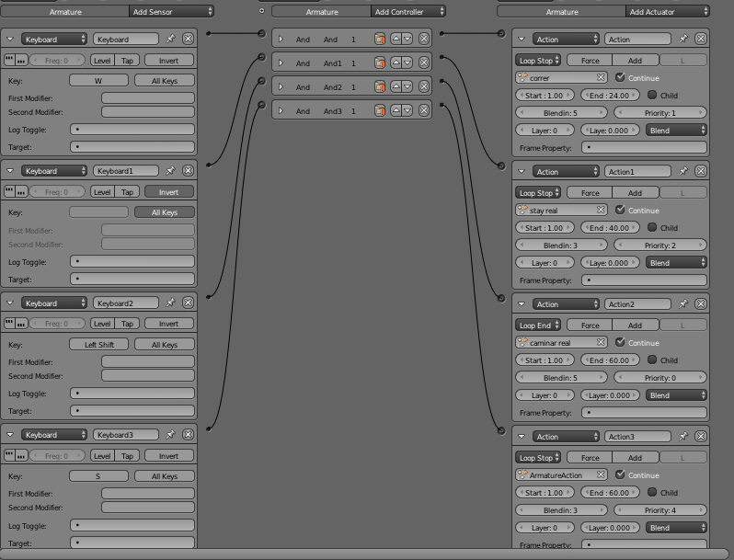Adjust End: 60.00 field on Action2
Image resolution: width=734 pixels, height=560 pixels.
coord(610,360)
